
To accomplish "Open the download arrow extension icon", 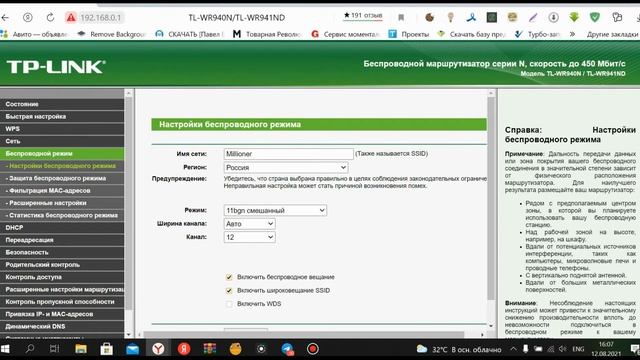I will pyautogui.click(x=553, y=17).
